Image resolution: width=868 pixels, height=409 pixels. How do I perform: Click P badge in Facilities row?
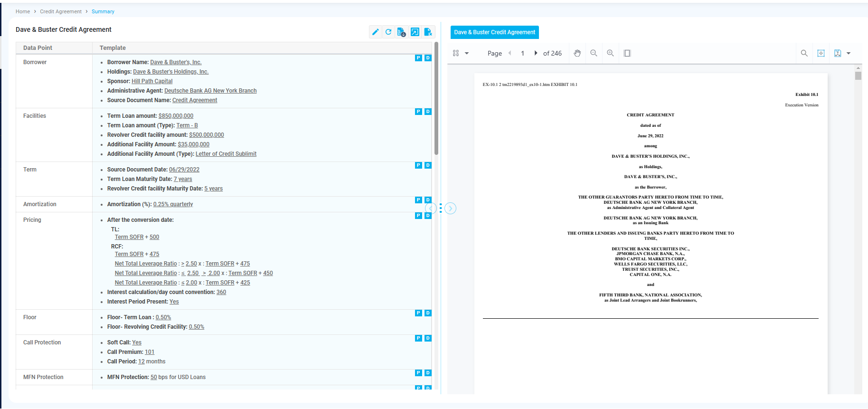[x=418, y=112]
